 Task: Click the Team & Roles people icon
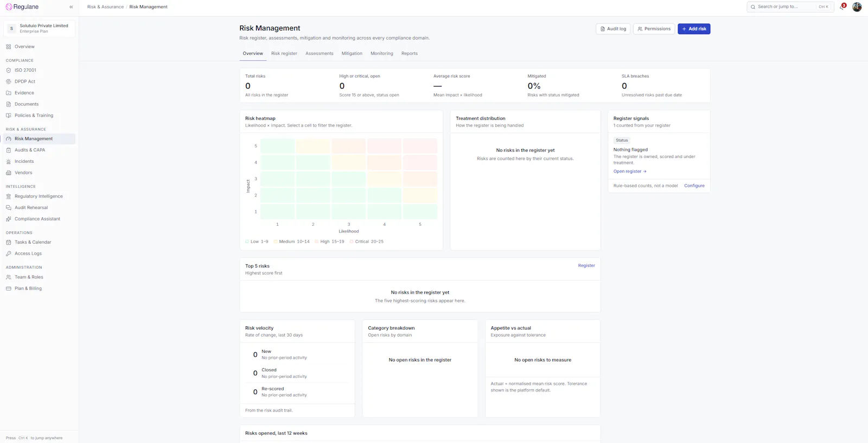click(x=9, y=277)
